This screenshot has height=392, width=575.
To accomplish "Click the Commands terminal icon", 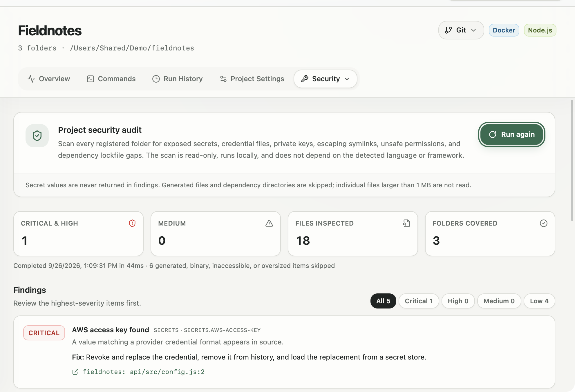I will click(x=91, y=79).
